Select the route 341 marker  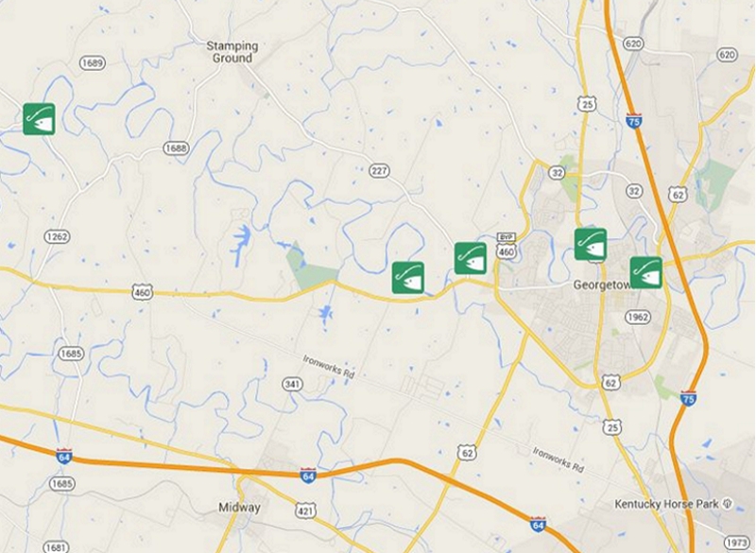tap(292, 384)
